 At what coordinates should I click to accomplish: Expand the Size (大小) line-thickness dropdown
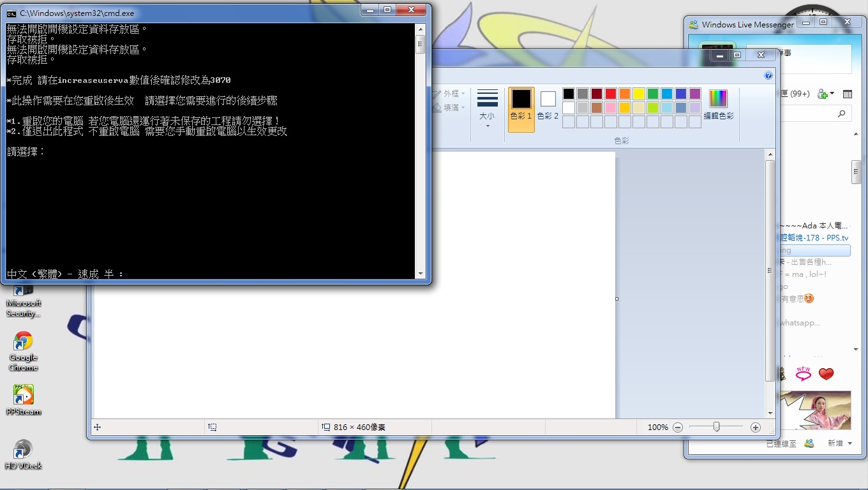pos(488,108)
